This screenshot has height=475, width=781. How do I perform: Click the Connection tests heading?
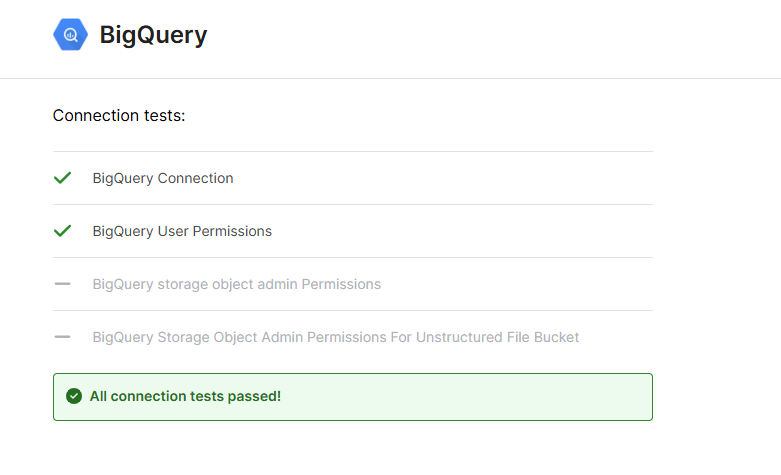coord(119,116)
